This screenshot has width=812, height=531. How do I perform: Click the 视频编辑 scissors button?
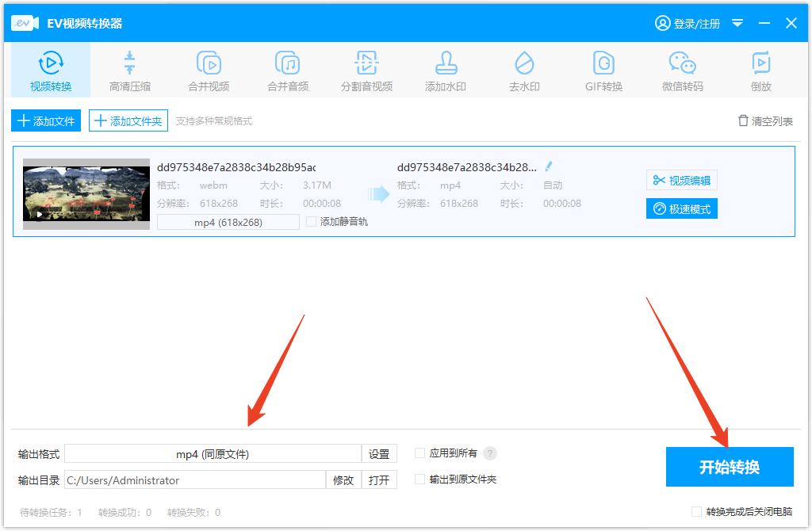(681, 180)
